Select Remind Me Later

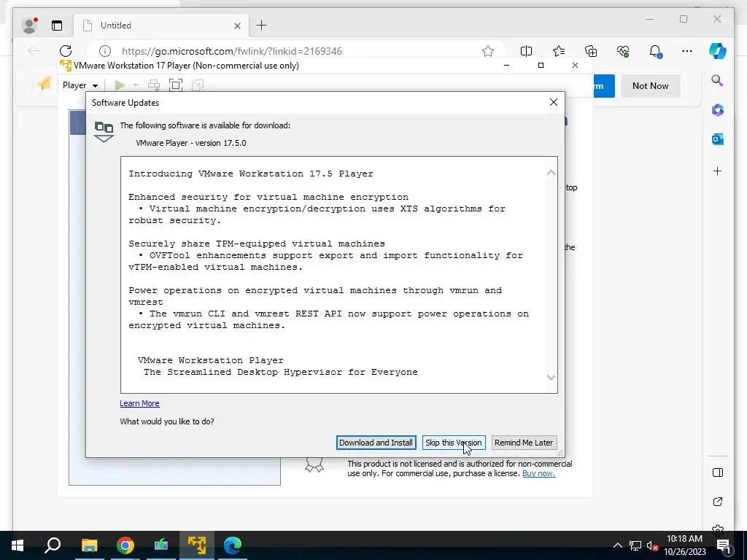tap(524, 443)
